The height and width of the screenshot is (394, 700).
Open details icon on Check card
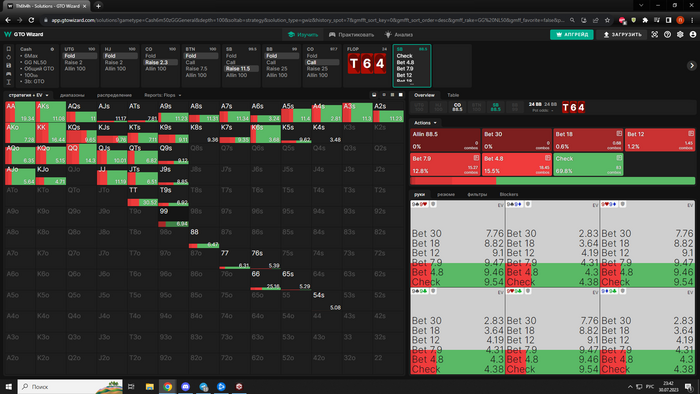[x=619, y=158]
